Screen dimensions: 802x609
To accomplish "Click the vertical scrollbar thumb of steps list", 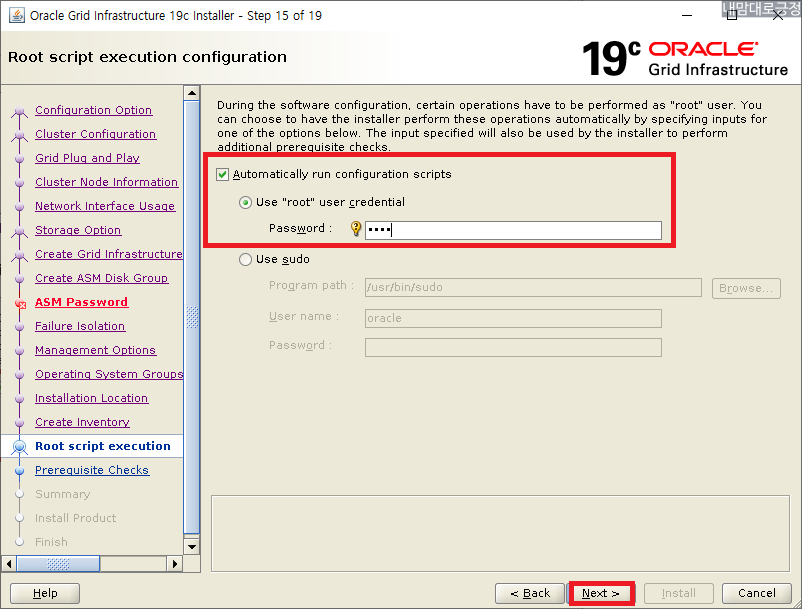I will click(192, 317).
